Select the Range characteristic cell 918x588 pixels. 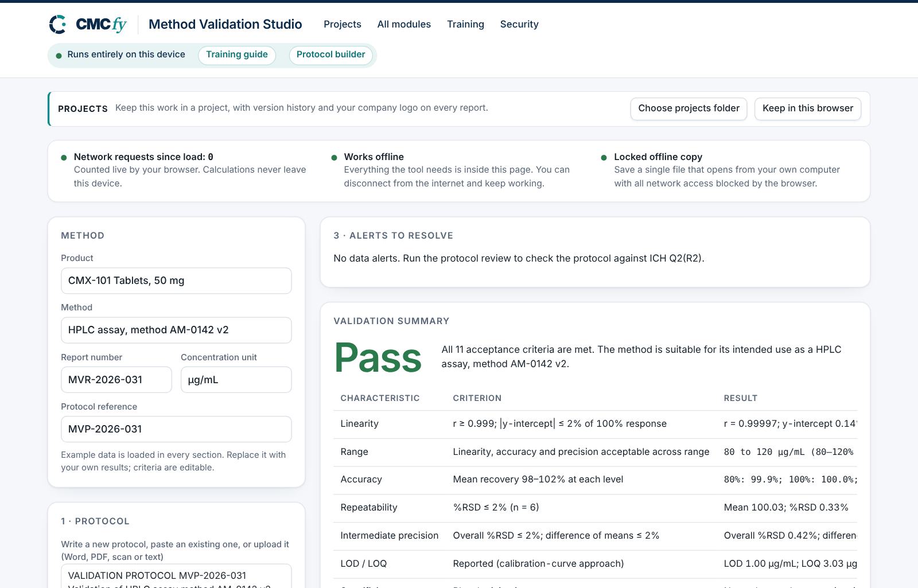tap(354, 452)
